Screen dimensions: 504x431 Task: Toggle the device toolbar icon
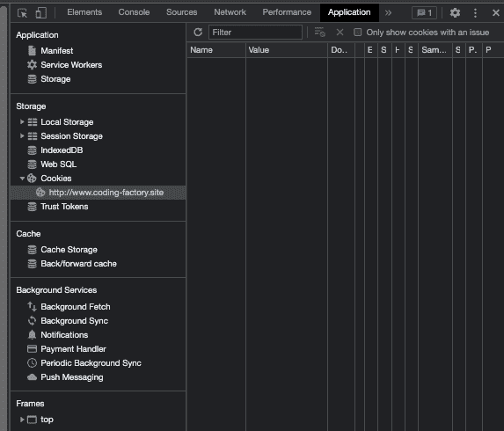tap(40, 13)
